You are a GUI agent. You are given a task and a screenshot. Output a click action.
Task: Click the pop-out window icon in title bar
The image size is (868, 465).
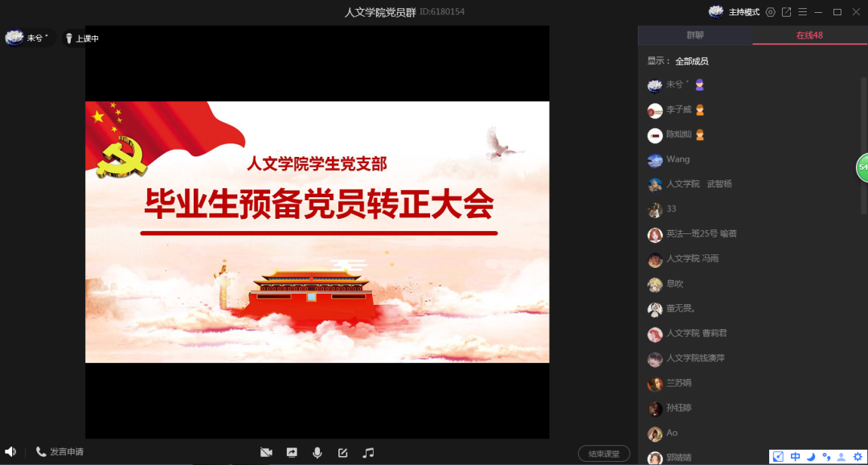click(787, 12)
